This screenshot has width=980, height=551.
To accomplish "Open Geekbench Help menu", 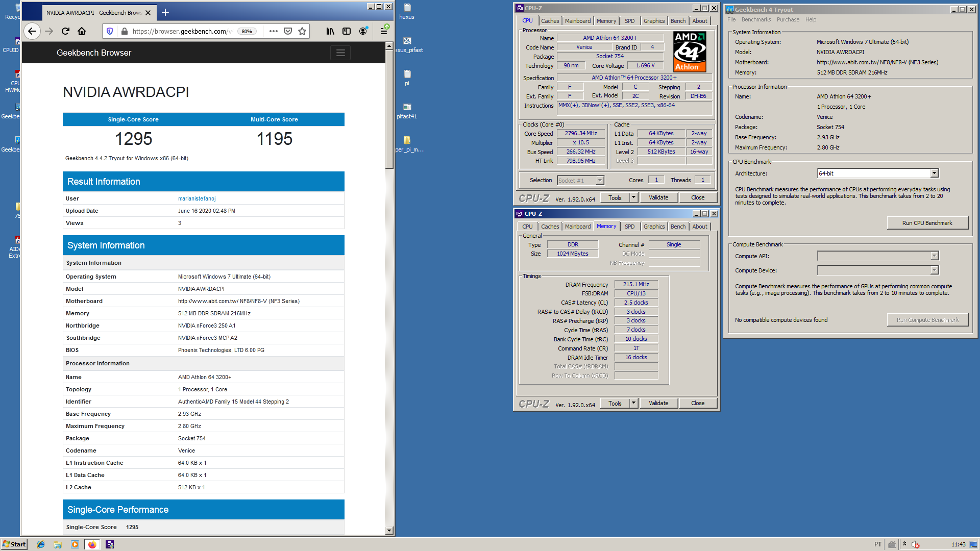I will [811, 19].
